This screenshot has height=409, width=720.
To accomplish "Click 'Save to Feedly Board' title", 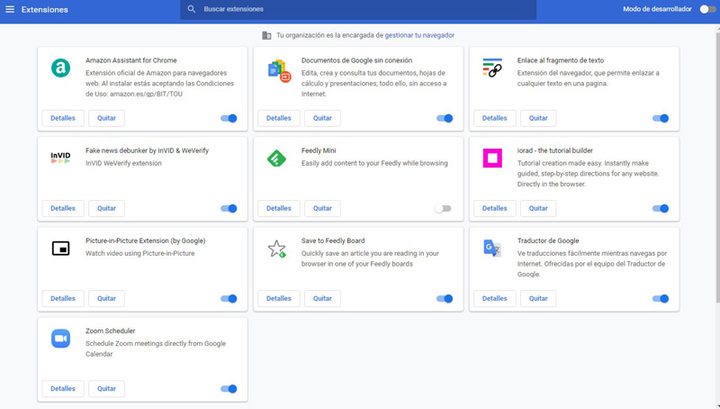I will pyautogui.click(x=333, y=241).
